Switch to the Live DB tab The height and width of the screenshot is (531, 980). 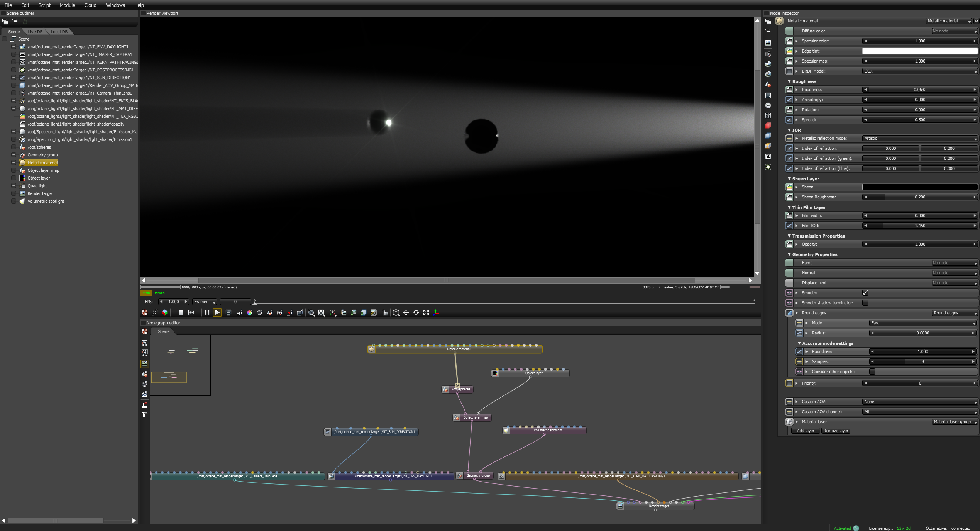pos(35,32)
